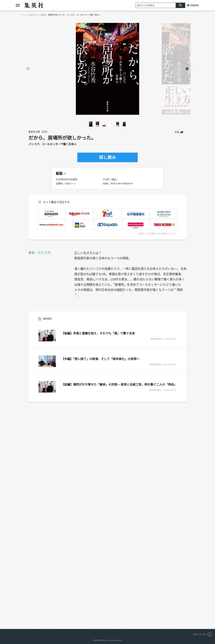Image resolution: width=215 pixels, height=644 pixels.
Task: Open 【中編】 news article title
Action: [101, 359]
